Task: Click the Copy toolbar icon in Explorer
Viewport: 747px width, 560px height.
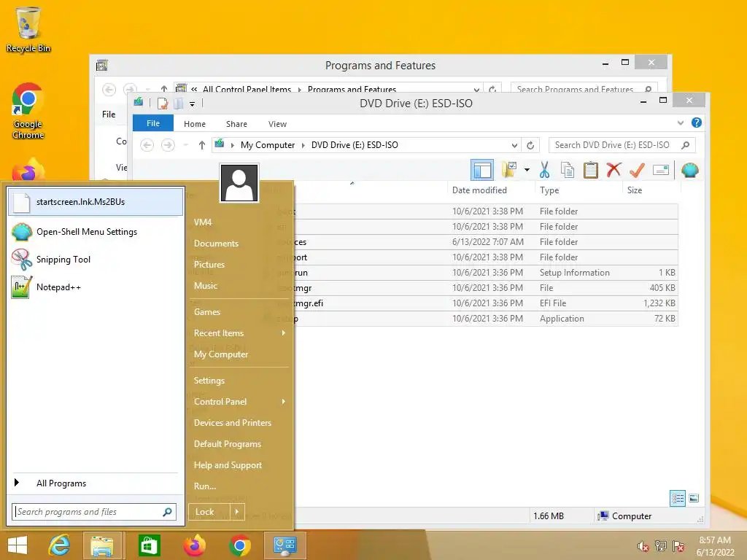Action: point(567,170)
